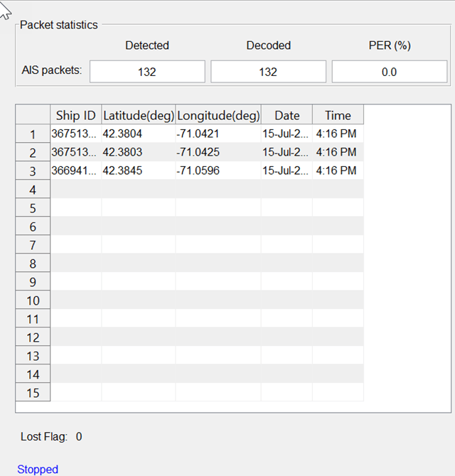Viewport: 455px width, 476px height.
Task: Click the Date cell in row 1
Action: pyautogui.click(x=287, y=134)
